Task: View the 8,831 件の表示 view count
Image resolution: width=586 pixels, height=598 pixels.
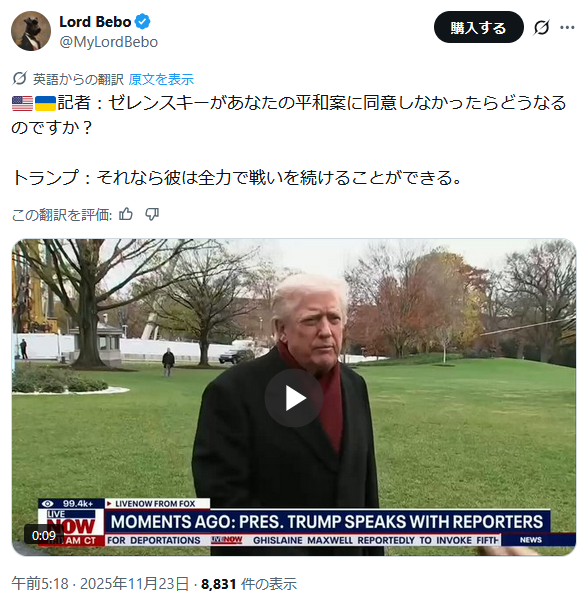Action: tap(249, 584)
